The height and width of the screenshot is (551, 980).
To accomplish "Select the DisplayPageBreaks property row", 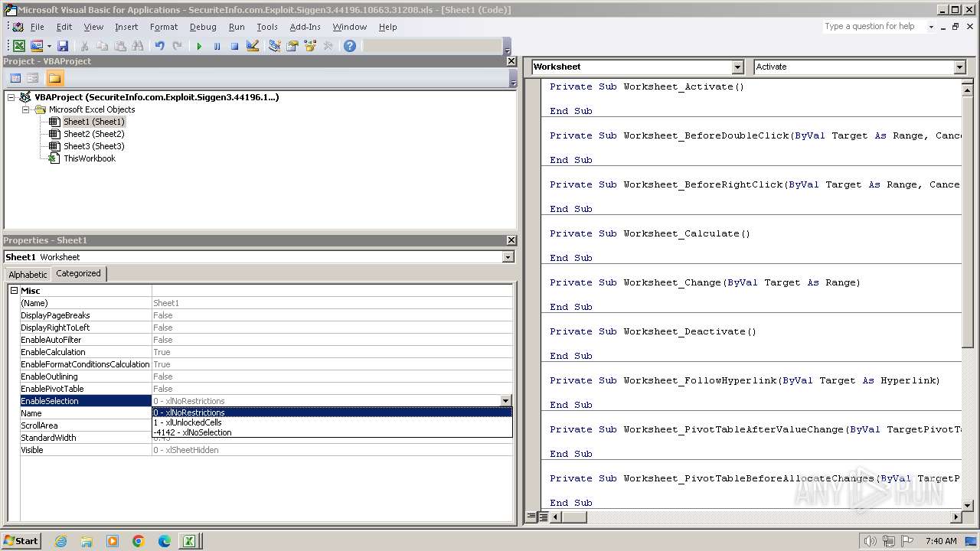I will coord(266,315).
